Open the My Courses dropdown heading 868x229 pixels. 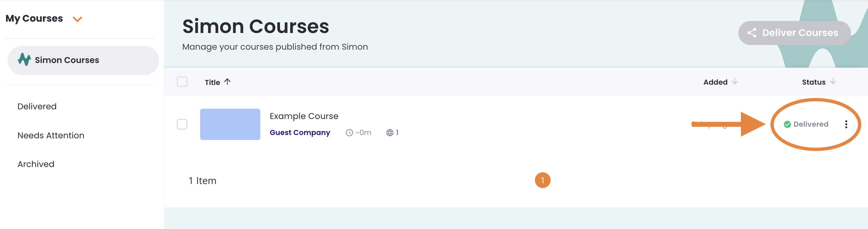click(34, 18)
